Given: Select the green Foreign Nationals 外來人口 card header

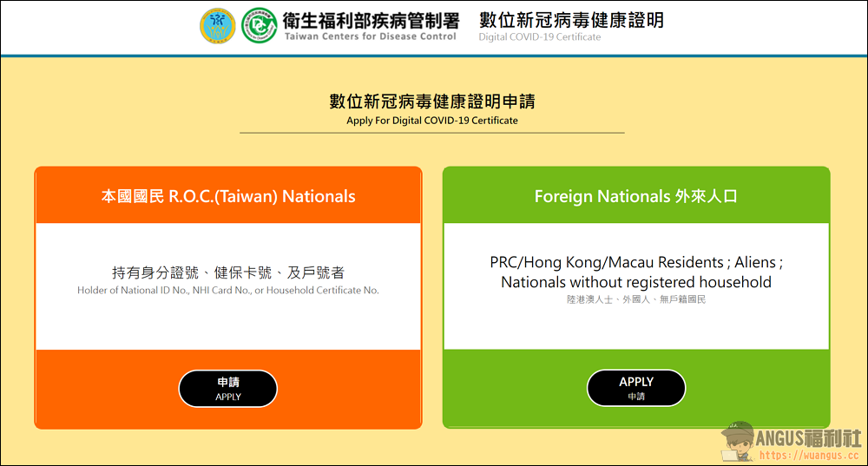Looking at the screenshot, I should (636, 196).
